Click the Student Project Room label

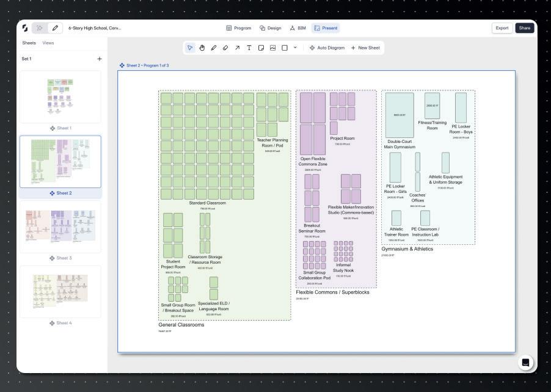point(173,264)
